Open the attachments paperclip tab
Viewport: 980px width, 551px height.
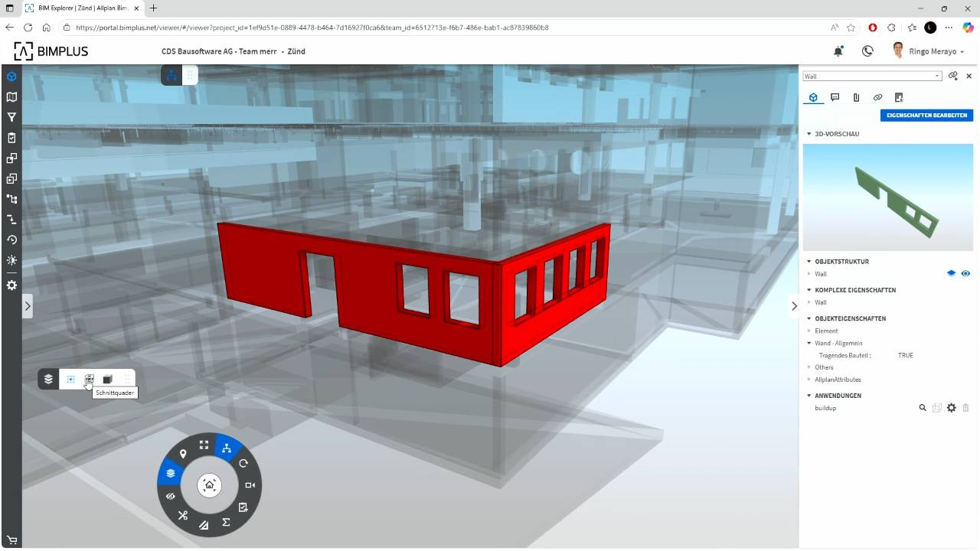click(856, 97)
